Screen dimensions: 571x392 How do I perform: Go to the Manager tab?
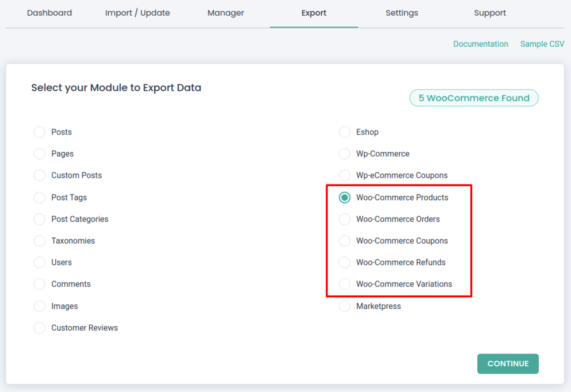tap(226, 13)
